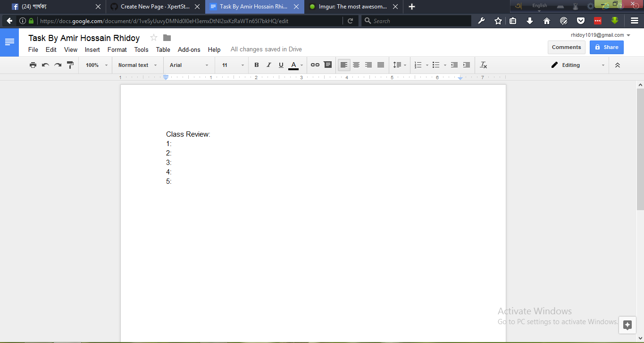Open the Normal text style dropdown

point(138,65)
